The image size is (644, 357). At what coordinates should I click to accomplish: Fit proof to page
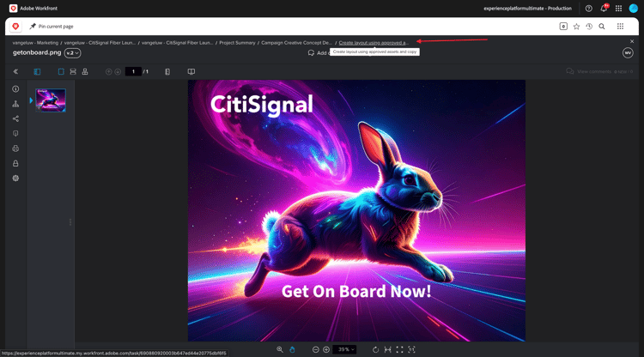click(x=399, y=349)
